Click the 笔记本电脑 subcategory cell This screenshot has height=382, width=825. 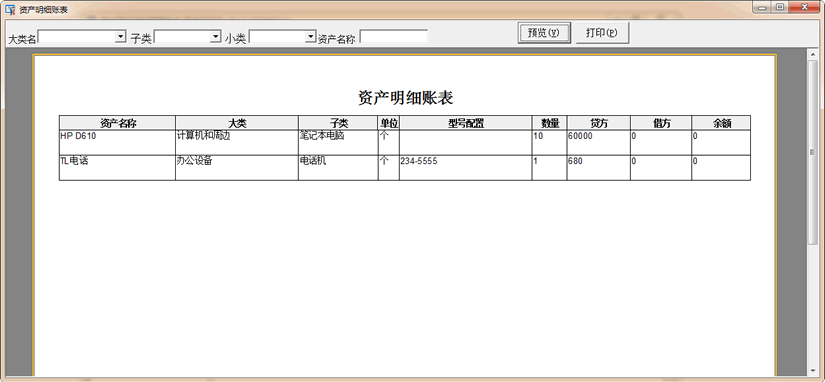click(x=338, y=143)
